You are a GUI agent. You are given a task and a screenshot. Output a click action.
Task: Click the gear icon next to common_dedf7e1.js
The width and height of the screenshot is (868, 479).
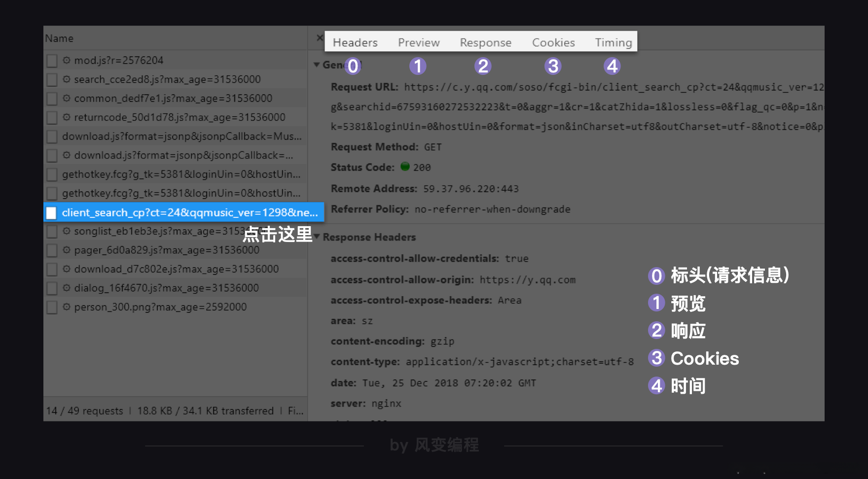67,98
